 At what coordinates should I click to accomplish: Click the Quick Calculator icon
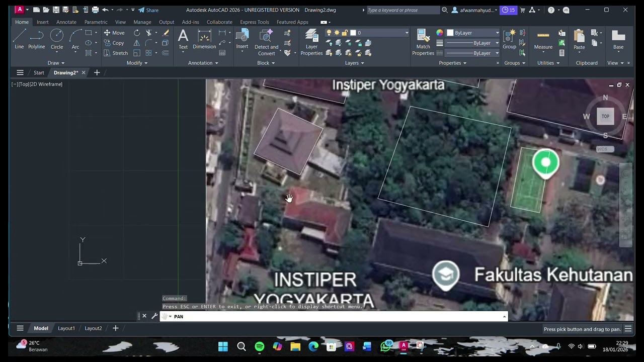coord(562,53)
